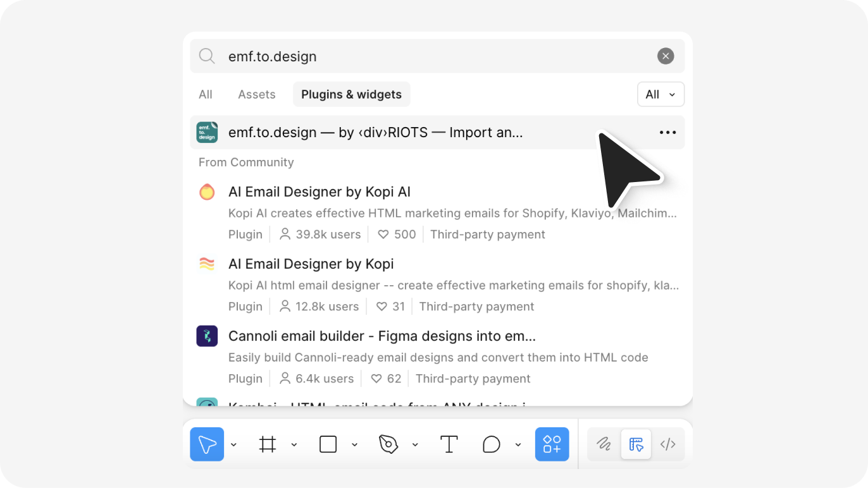Expand the shape tool chevron
The height and width of the screenshot is (488, 868).
354,444
